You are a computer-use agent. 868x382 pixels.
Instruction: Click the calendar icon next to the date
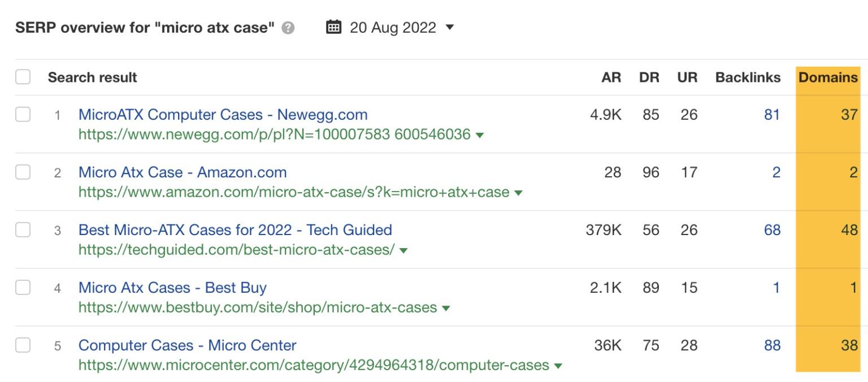(333, 26)
